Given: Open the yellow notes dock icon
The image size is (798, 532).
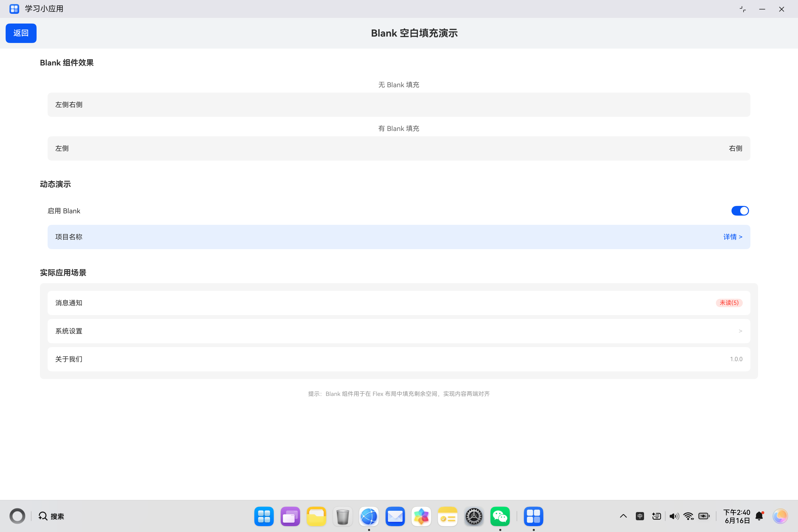Looking at the screenshot, I should (x=448, y=516).
